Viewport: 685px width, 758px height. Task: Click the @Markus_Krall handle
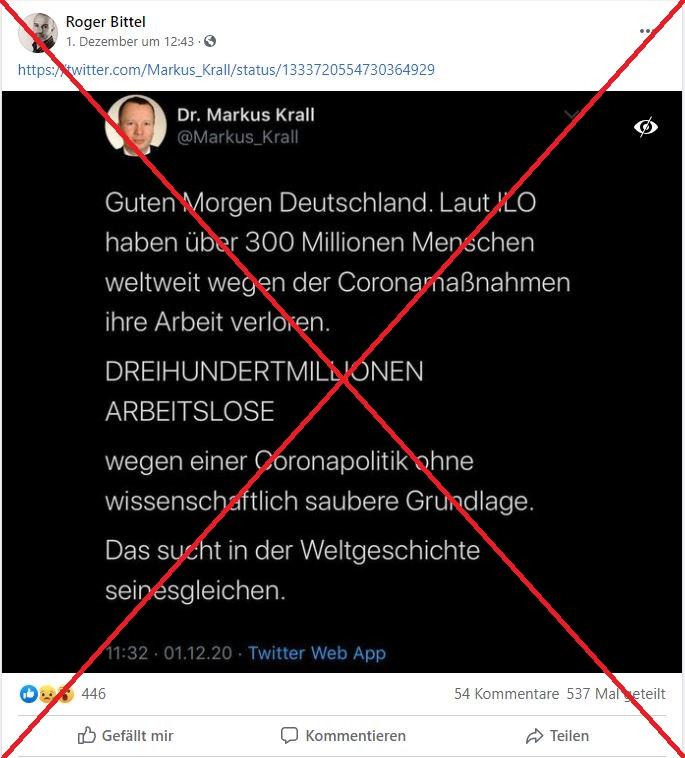(x=237, y=137)
